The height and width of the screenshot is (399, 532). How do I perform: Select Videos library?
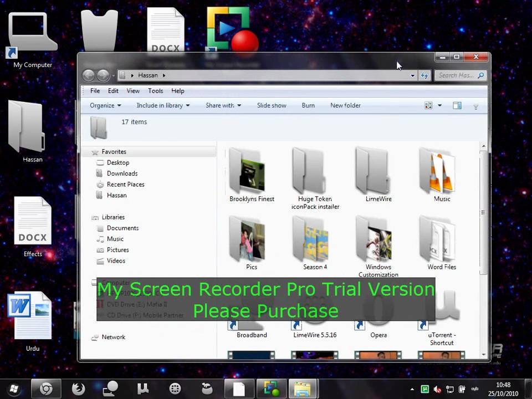[x=116, y=260]
